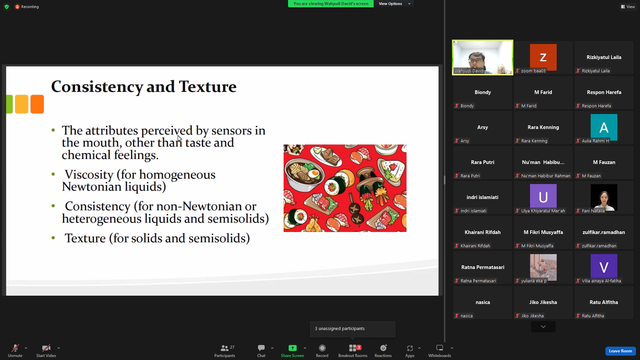
Task: Show more participants with down chevron
Action: click(x=543, y=327)
